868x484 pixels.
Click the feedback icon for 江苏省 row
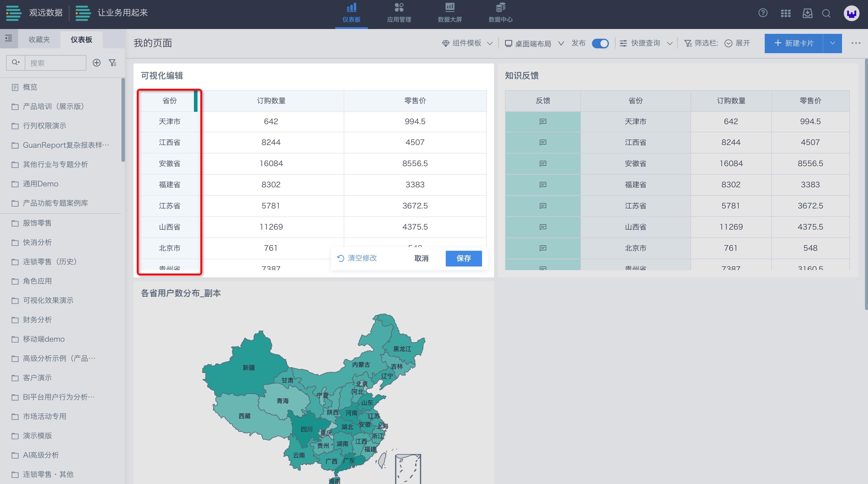pyautogui.click(x=543, y=206)
